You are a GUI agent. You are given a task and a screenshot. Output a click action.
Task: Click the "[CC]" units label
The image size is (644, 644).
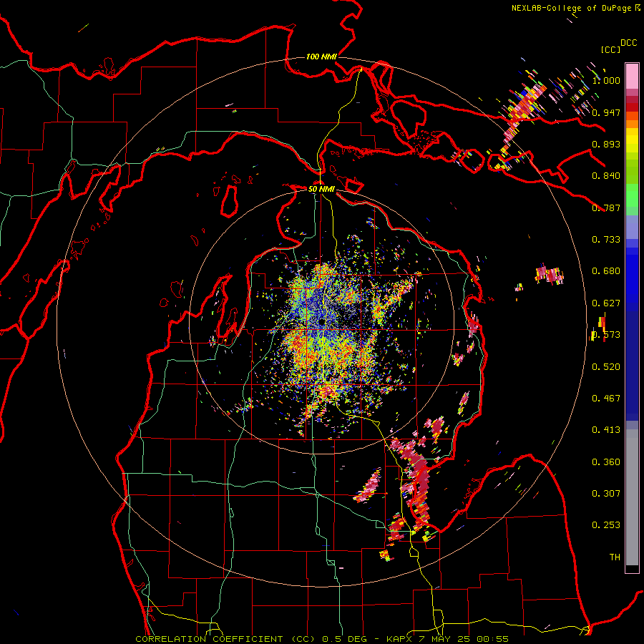pyautogui.click(x=610, y=49)
